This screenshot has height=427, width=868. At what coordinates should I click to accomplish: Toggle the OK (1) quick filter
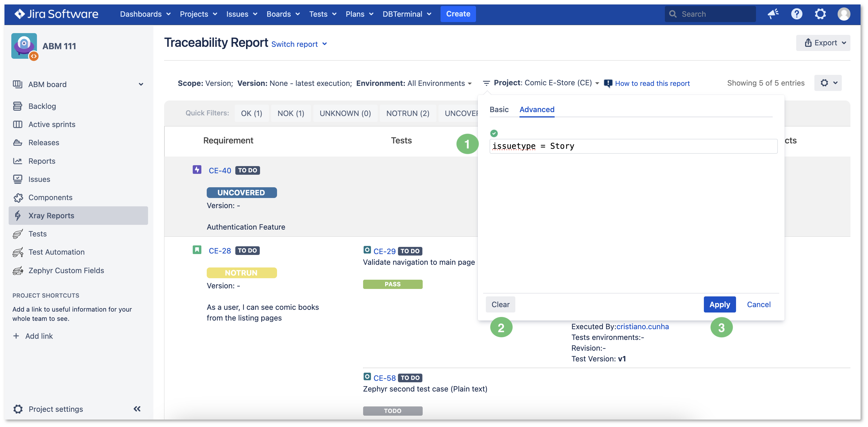pos(251,113)
